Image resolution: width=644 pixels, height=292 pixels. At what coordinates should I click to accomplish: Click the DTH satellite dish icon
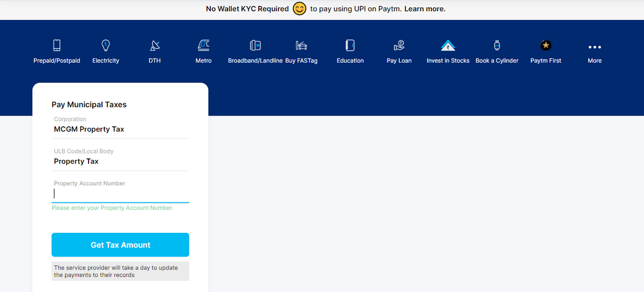(x=155, y=45)
